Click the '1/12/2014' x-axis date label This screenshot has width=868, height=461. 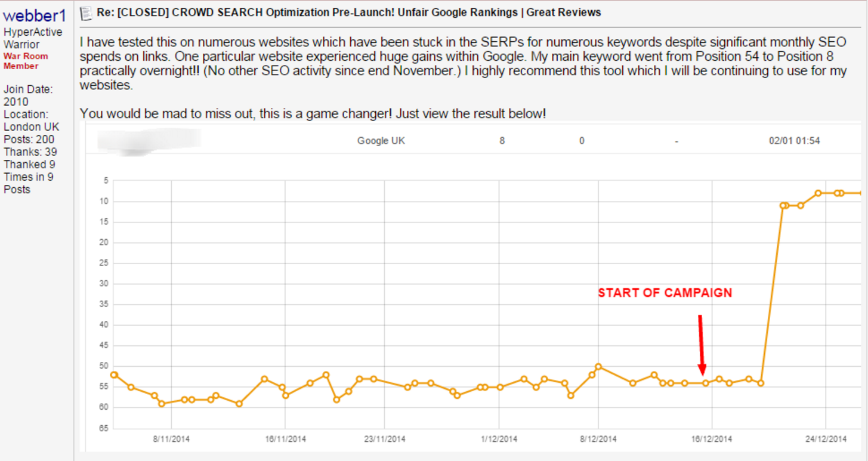click(x=499, y=439)
